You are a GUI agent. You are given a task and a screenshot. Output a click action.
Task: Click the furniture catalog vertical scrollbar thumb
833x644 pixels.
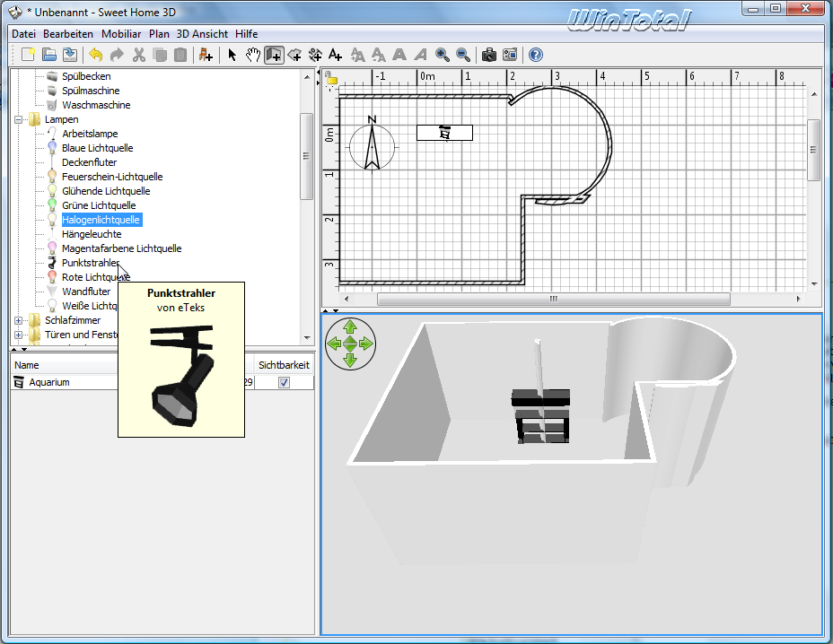tap(306, 155)
